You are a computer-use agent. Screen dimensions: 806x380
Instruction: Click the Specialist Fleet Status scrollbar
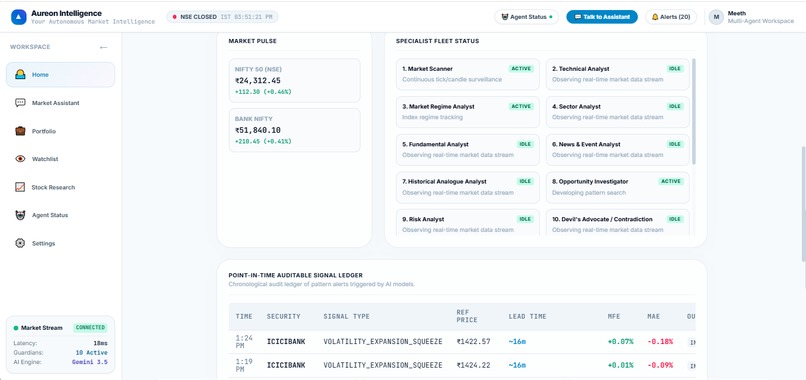point(694,112)
